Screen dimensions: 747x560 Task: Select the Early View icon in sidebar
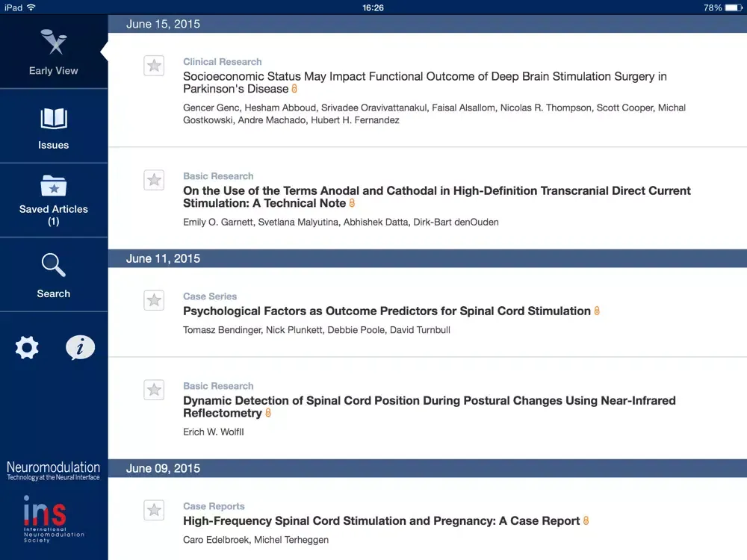[53, 43]
